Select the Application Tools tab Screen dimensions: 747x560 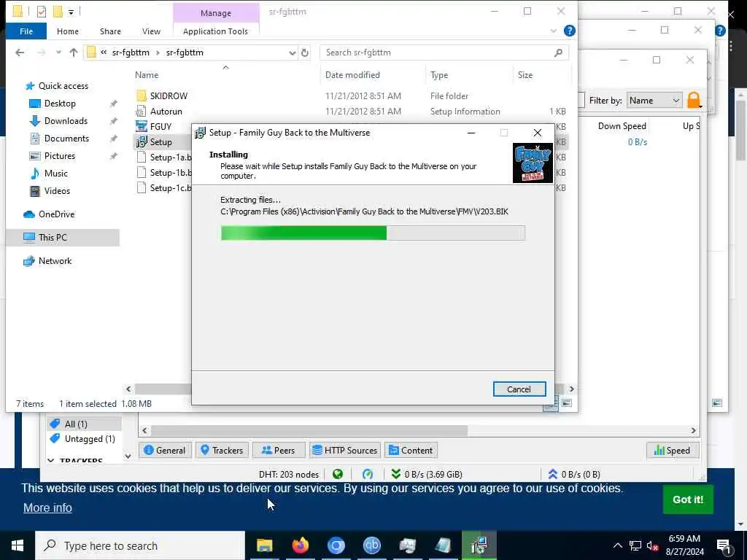point(215,31)
